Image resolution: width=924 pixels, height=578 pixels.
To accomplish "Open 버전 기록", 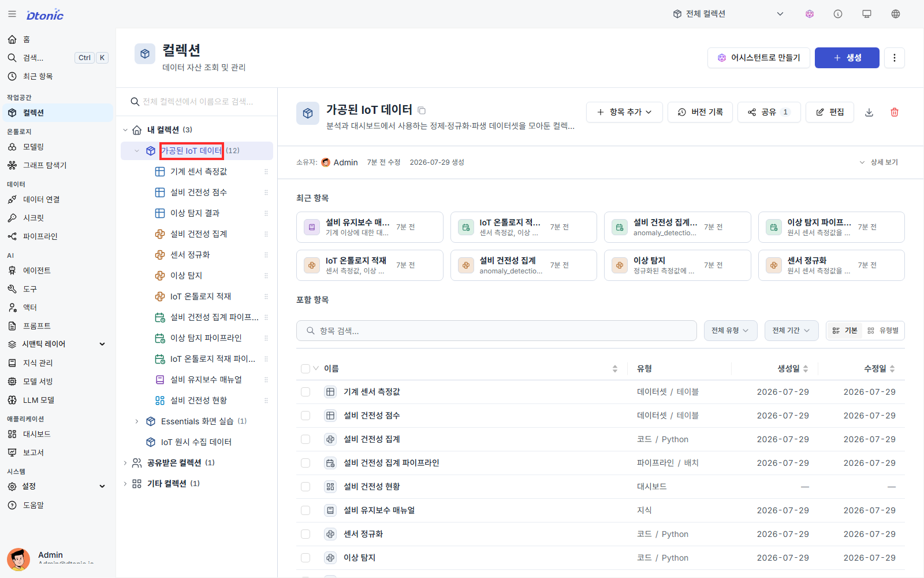I will tap(700, 112).
